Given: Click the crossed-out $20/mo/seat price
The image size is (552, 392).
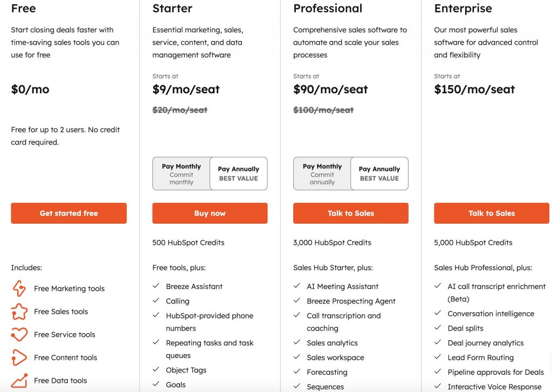Looking at the screenshot, I should click(x=178, y=110).
